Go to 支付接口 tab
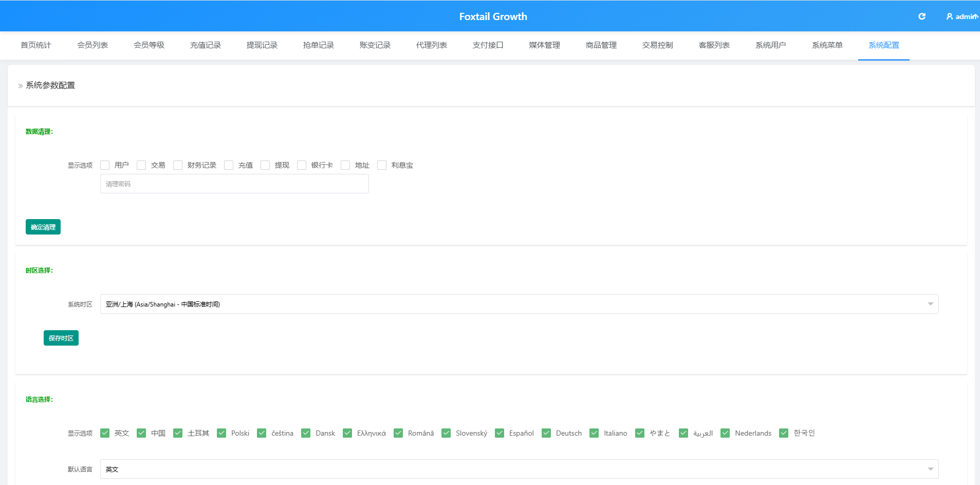The height and width of the screenshot is (485, 980). (488, 45)
